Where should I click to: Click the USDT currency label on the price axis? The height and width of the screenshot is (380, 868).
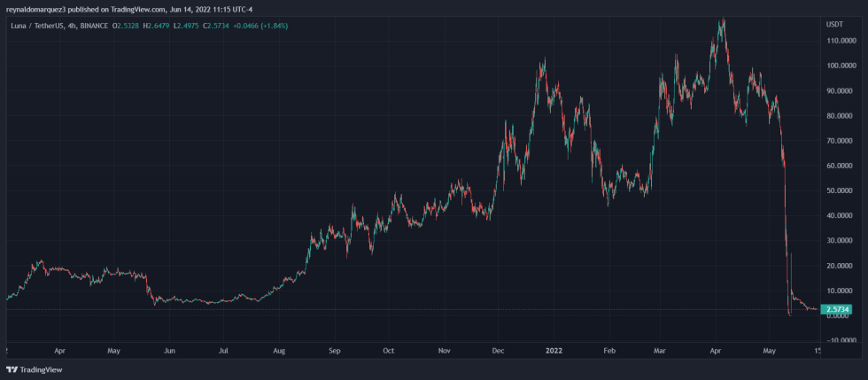point(833,23)
